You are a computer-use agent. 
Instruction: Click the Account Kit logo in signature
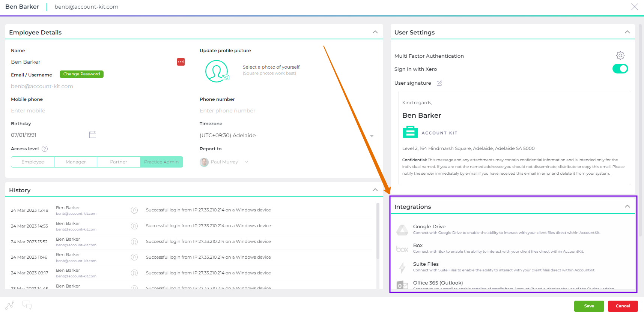(430, 132)
